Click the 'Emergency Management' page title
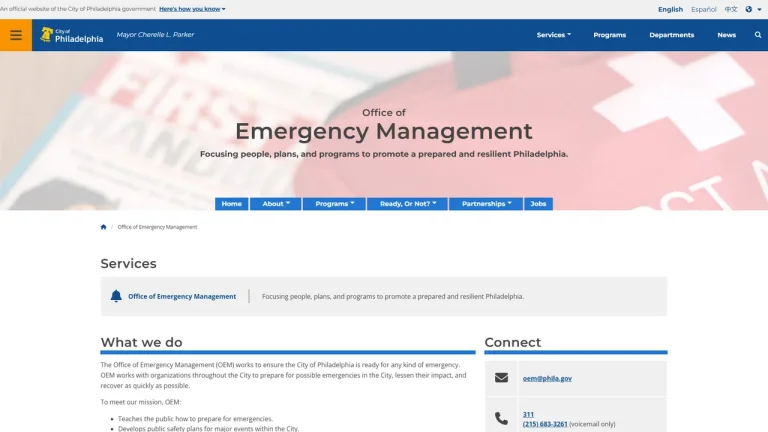Screen dimensions: 768x432 384,131
